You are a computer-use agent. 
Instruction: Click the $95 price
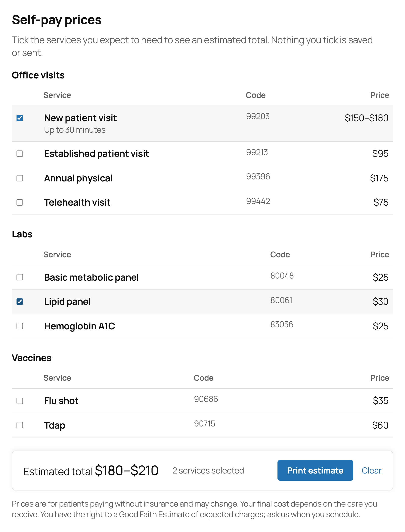point(380,154)
